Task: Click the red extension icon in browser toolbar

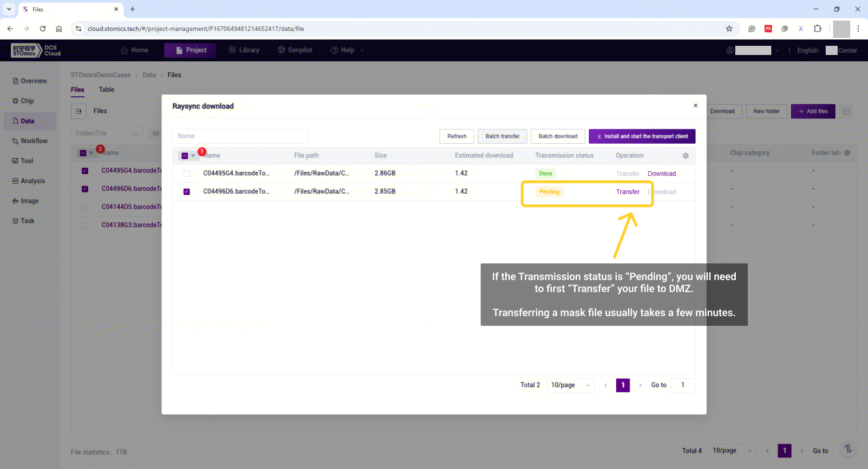Action: pyautogui.click(x=768, y=29)
